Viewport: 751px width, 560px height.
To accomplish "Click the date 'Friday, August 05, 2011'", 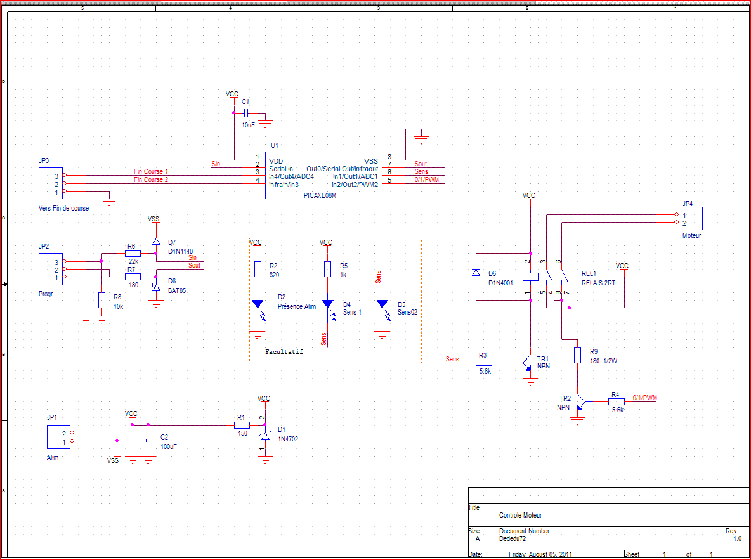I will [x=540, y=555].
